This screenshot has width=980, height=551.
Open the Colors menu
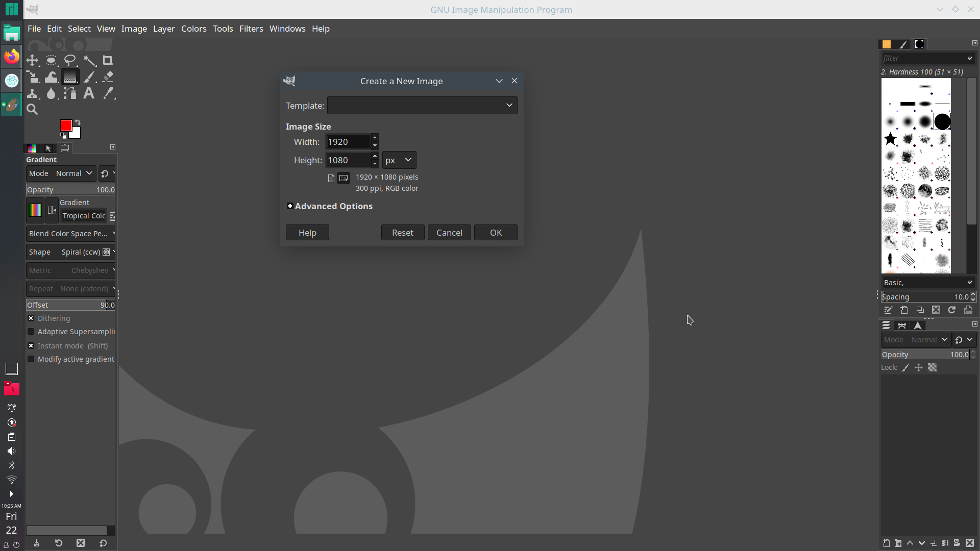pos(193,28)
